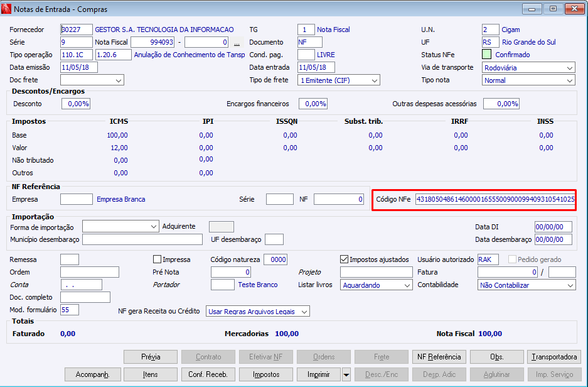This screenshot has width=588, height=387.
Task: Click the green Status NFe indicator box
Action: 486,55
